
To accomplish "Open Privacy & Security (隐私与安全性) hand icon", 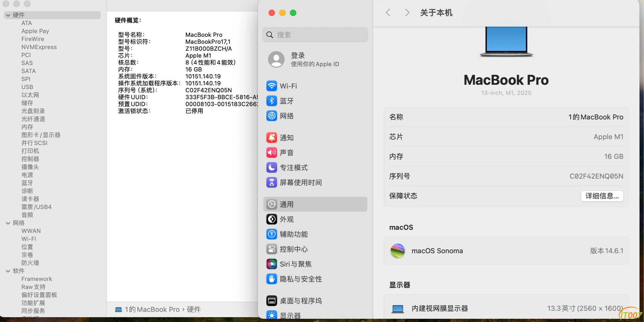I will point(271,279).
